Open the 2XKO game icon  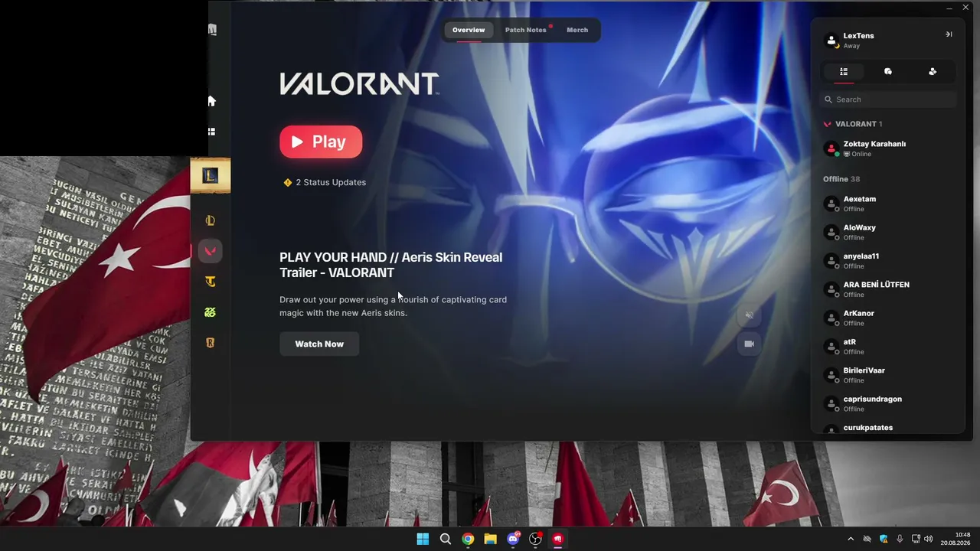point(211,312)
